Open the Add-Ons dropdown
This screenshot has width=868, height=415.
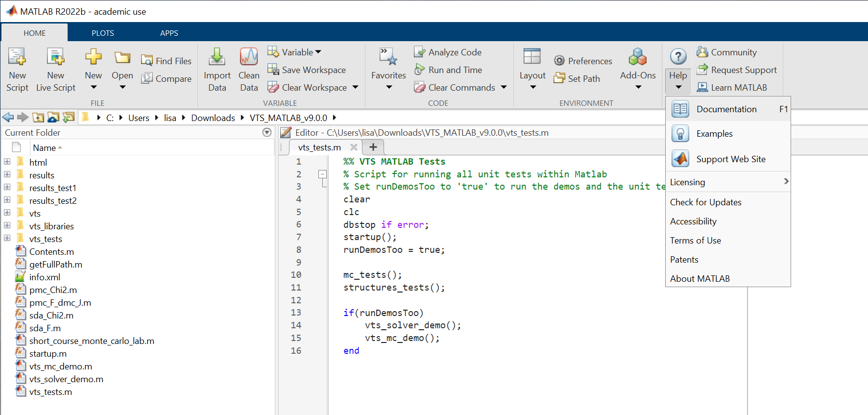pos(638,87)
